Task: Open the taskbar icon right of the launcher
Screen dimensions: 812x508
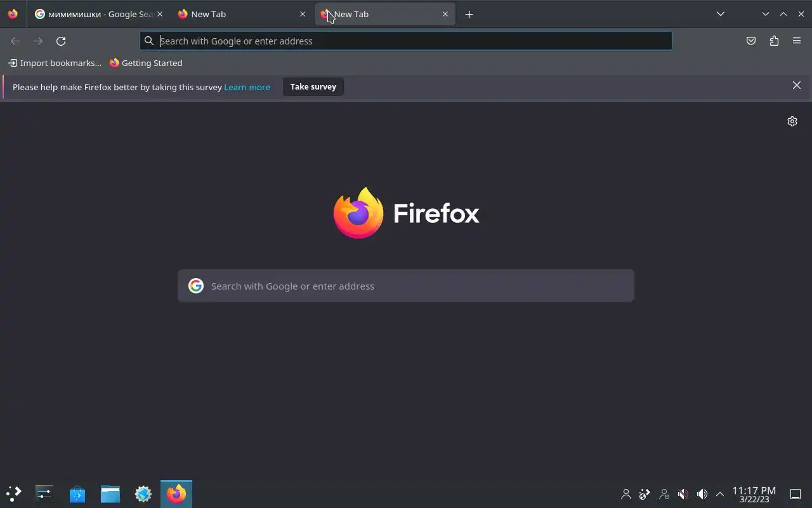Action: (x=44, y=493)
